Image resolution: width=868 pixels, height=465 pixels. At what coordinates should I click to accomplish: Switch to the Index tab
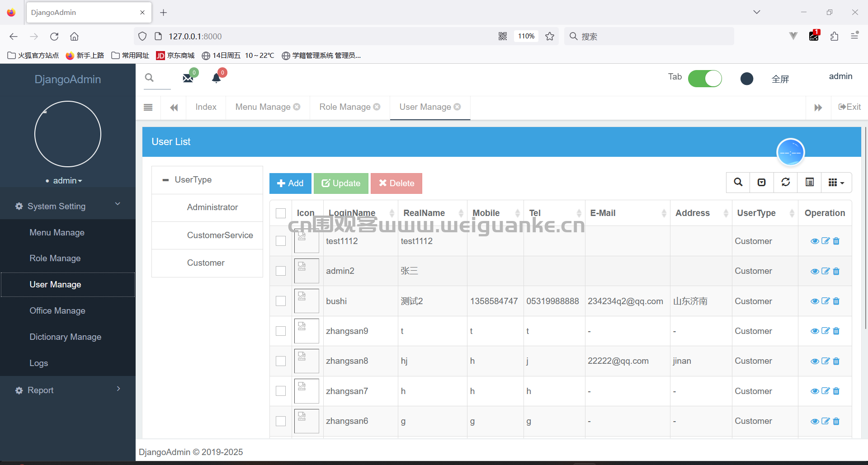click(x=206, y=107)
